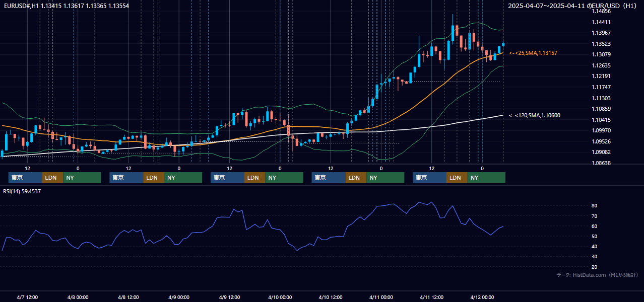Click the 1.12191 price axis label
Viewport: 644px width, 302px height.
pos(601,76)
